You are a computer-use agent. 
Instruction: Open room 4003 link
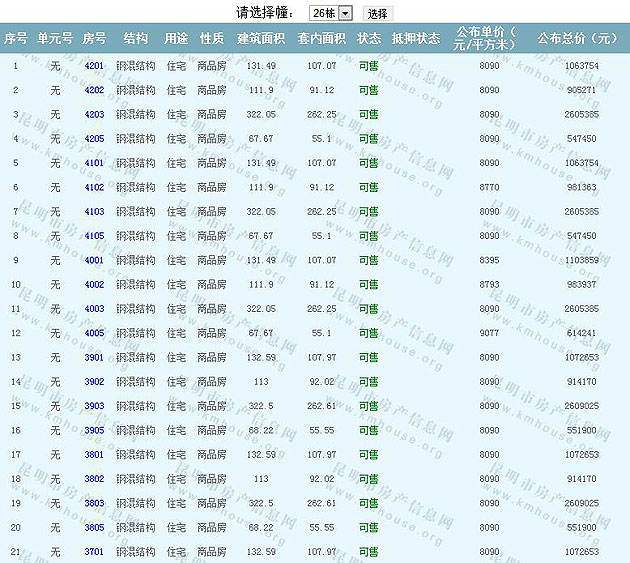(x=94, y=309)
